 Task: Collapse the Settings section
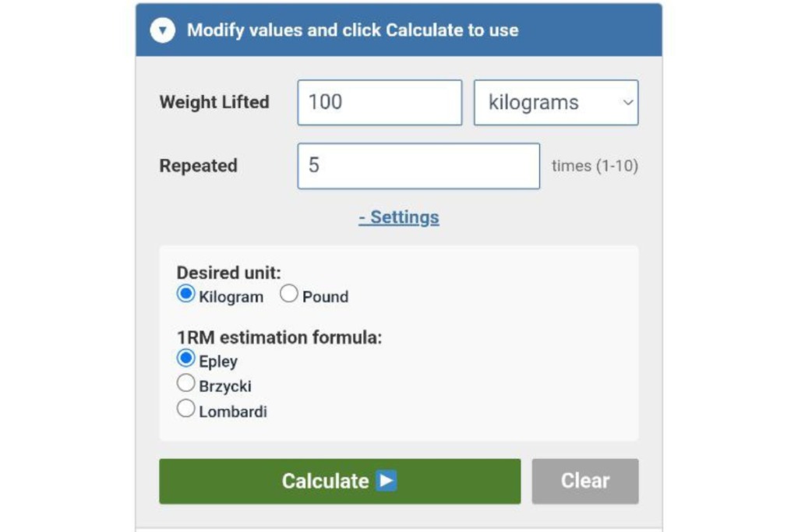point(399,217)
